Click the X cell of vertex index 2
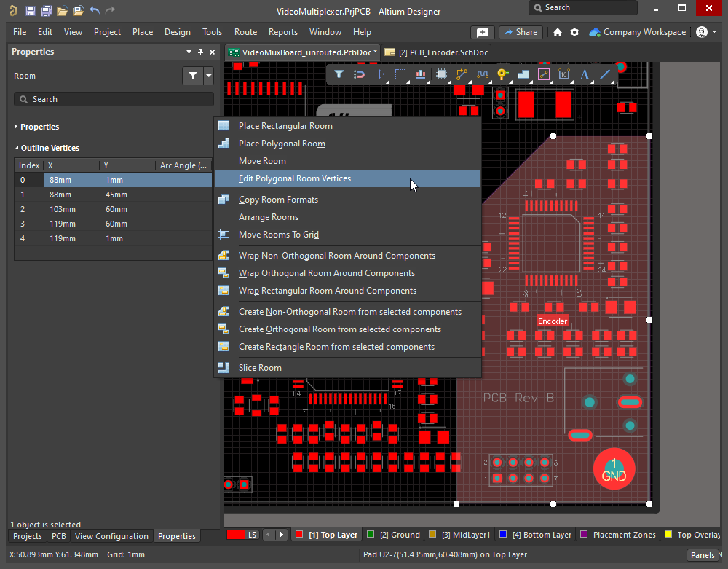This screenshot has width=728, height=569. click(x=71, y=210)
